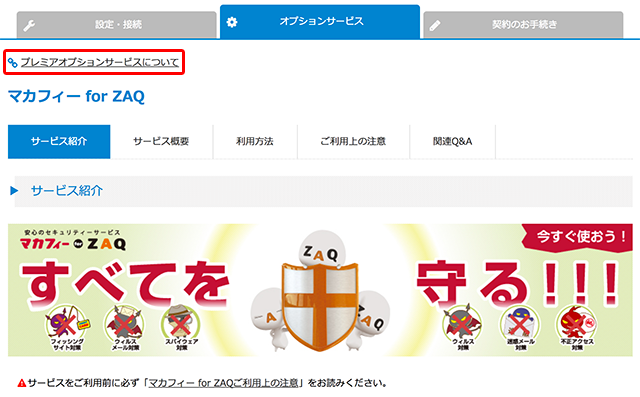
Task: Click the red warning triangle icon
Action: 22,383
